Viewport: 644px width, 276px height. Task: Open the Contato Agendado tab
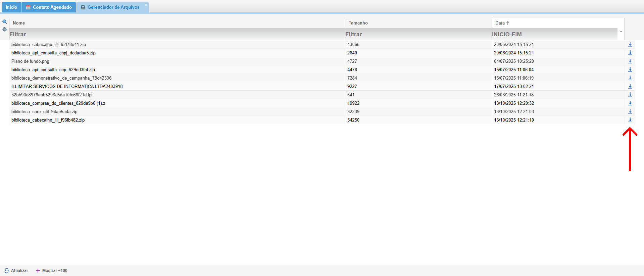click(49, 7)
